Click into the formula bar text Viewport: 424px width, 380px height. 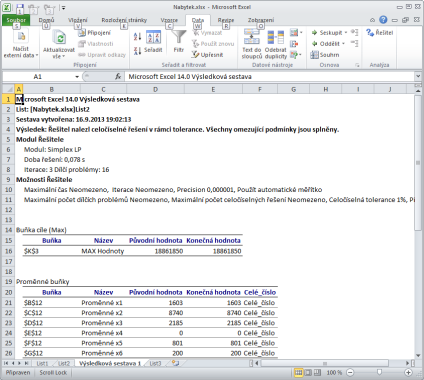click(270, 77)
